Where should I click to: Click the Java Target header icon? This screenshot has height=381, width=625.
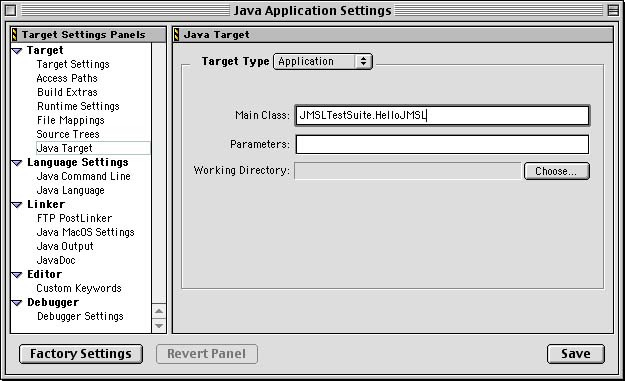[177, 35]
